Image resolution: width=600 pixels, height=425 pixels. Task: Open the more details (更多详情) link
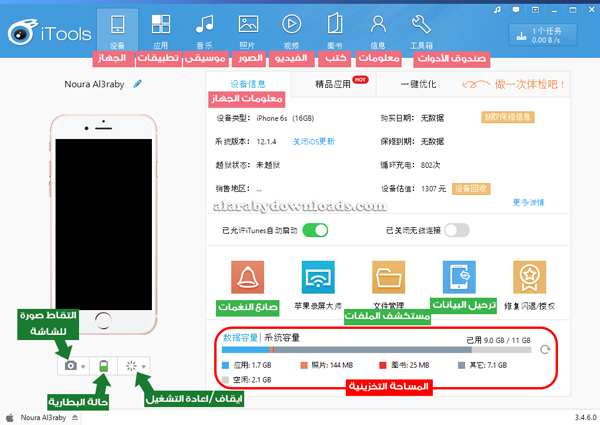[x=528, y=202]
